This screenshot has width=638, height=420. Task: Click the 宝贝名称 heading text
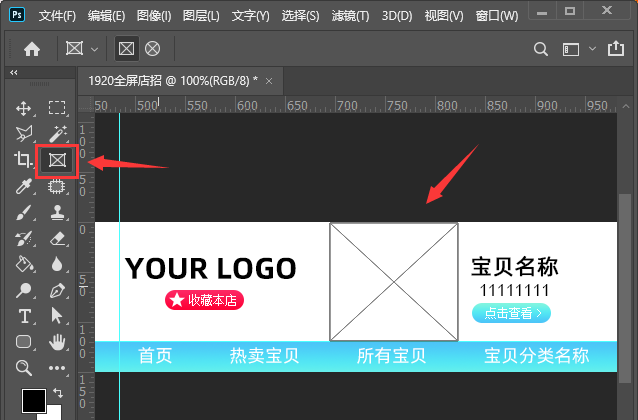pyautogui.click(x=515, y=267)
